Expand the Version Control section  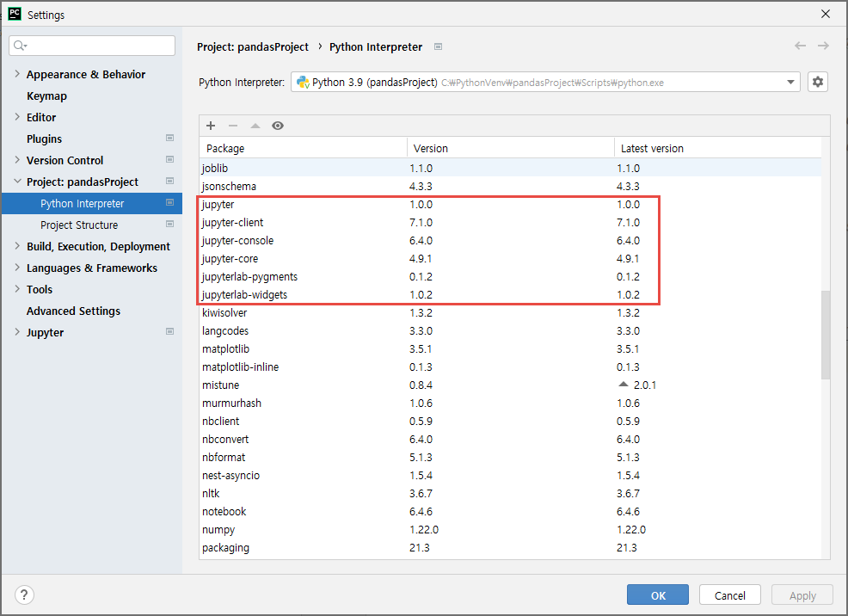pyautogui.click(x=17, y=160)
